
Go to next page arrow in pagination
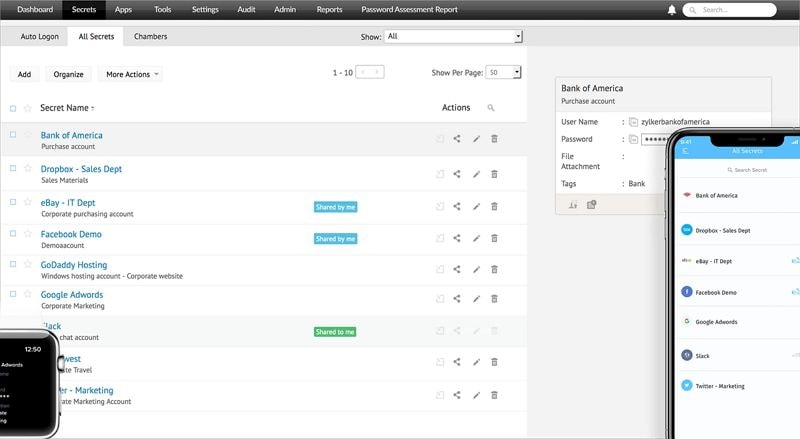(377, 72)
